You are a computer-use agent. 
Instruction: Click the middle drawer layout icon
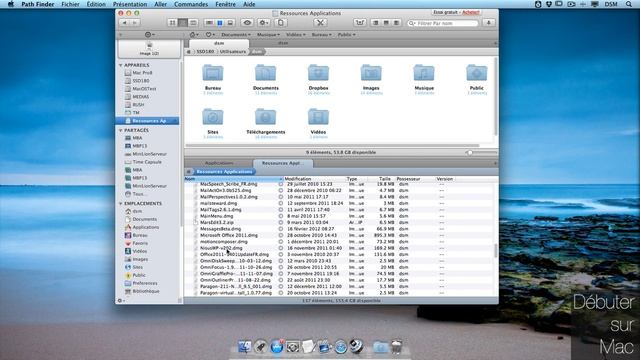386,23
